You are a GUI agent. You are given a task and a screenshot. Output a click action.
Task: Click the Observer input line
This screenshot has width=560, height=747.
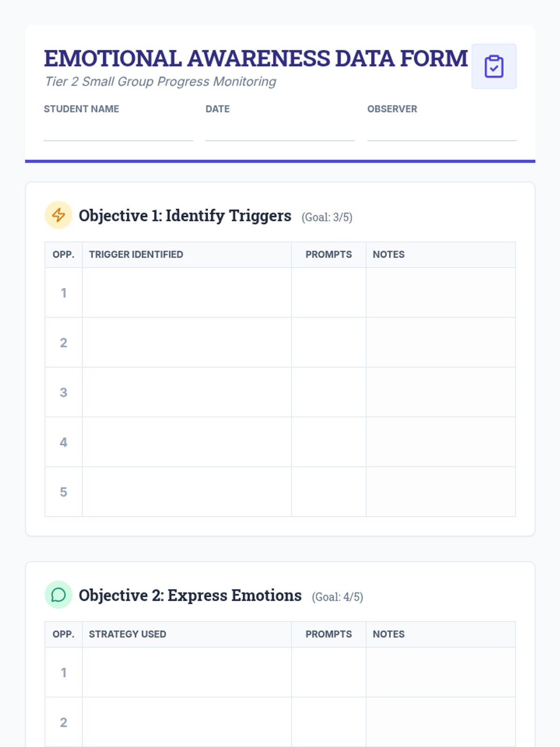tap(442, 131)
